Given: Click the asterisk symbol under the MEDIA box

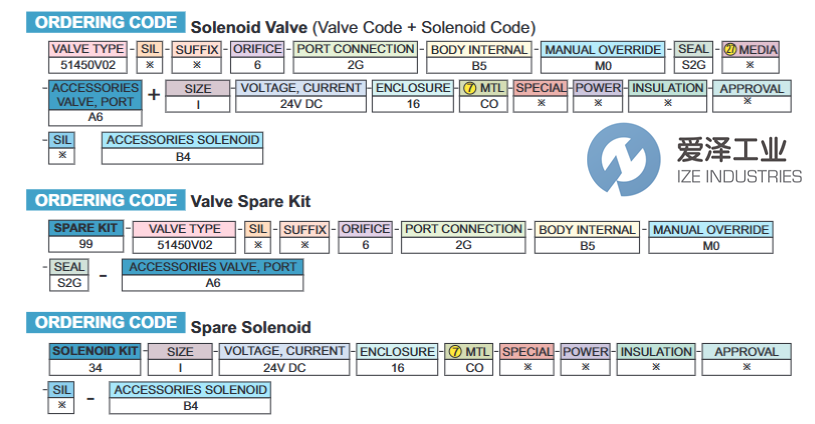Looking at the screenshot, I should click(x=750, y=64).
